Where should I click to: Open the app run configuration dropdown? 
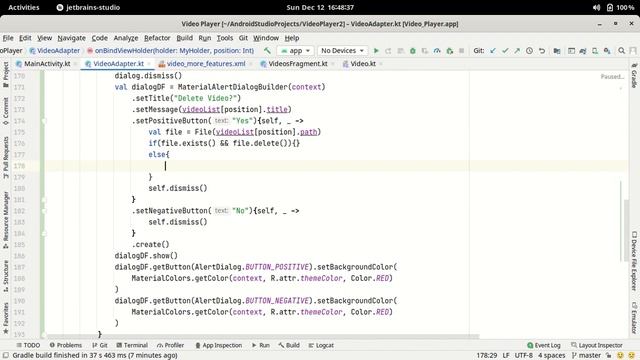[x=296, y=51]
